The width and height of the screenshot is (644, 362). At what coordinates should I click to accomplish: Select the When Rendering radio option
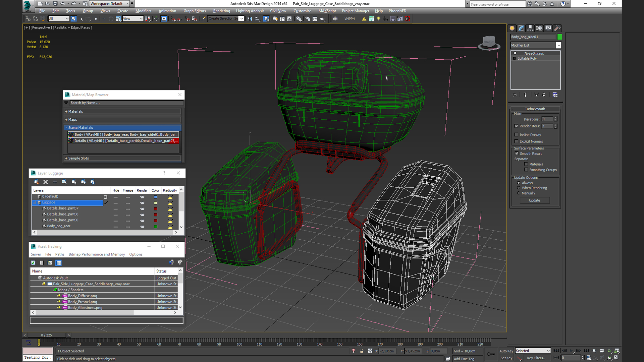click(x=519, y=188)
